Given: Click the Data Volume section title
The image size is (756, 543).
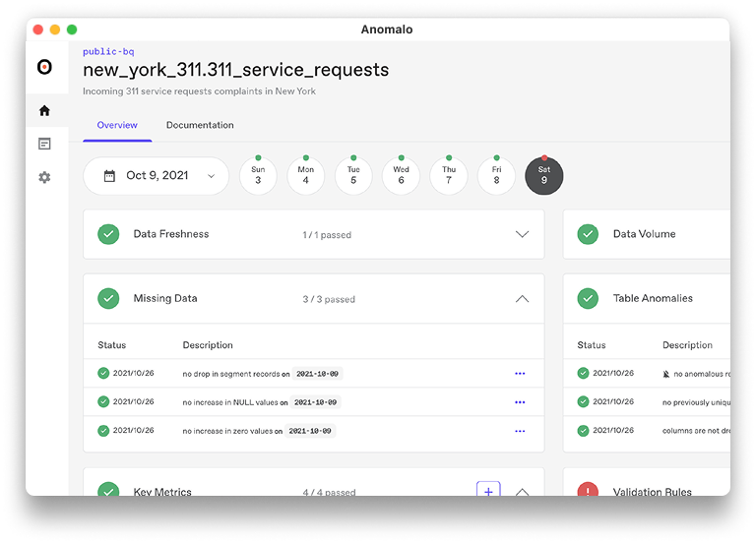Looking at the screenshot, I should tap(644, 234).
